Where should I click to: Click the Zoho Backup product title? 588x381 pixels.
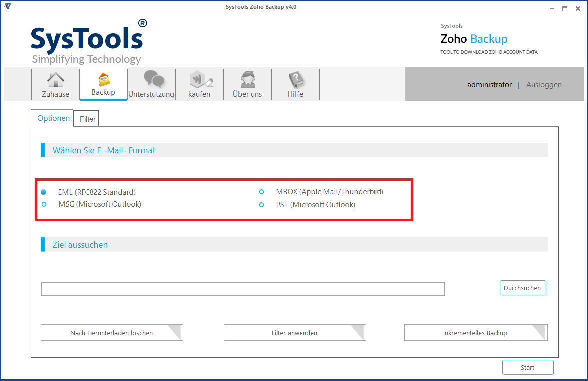tap(474, 39)
